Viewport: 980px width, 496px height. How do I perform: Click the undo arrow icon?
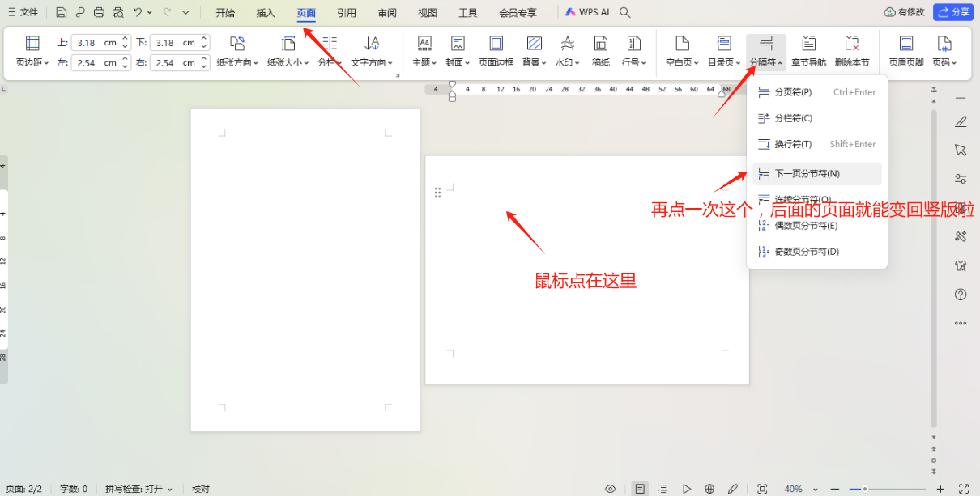tap(138, 12)
